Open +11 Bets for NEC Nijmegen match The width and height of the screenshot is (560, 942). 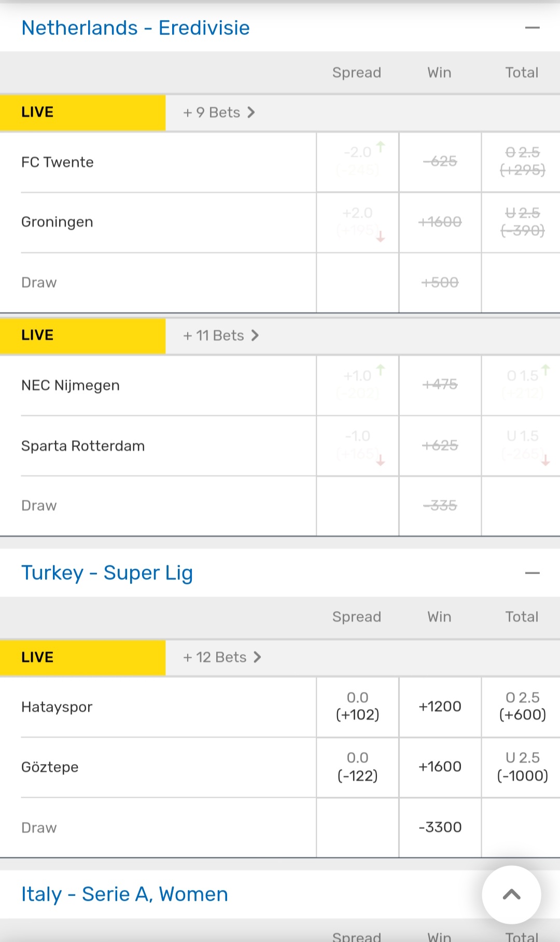pyautogui.click(x=220, y=335)
